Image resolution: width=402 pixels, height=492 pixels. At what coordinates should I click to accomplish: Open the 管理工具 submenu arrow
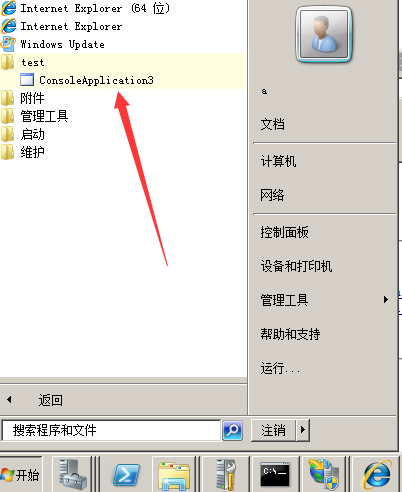tap(386, 300)
